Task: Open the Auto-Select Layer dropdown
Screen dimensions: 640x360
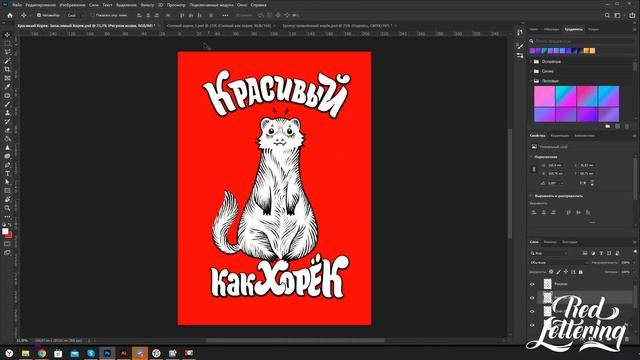Action: click(75, 15)
